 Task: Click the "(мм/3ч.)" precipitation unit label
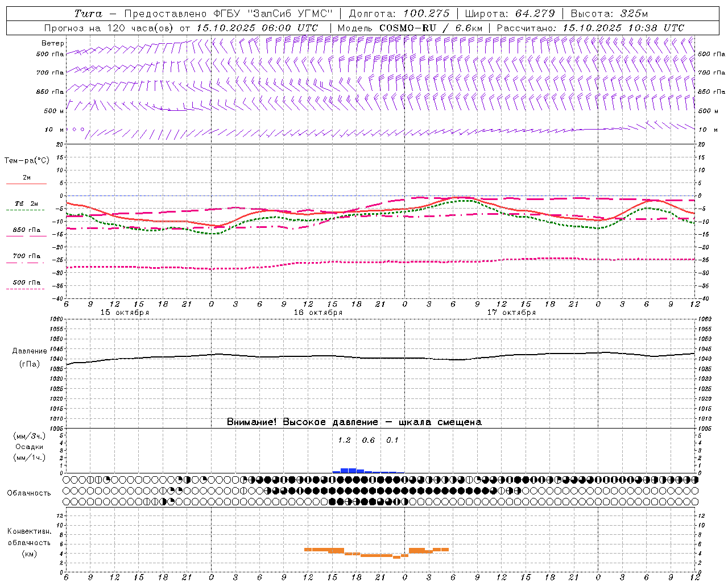(29, 436)
